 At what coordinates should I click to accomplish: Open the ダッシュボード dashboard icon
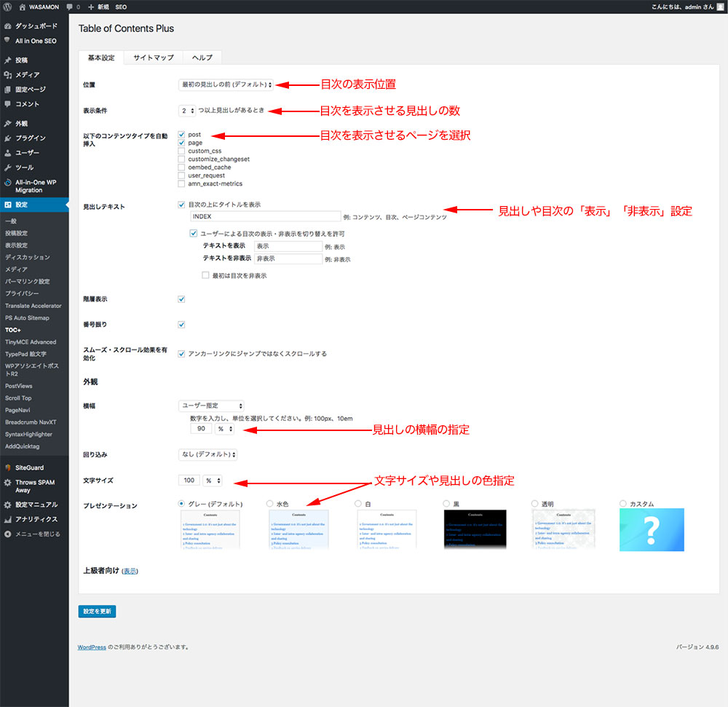[x=7, y=26]
